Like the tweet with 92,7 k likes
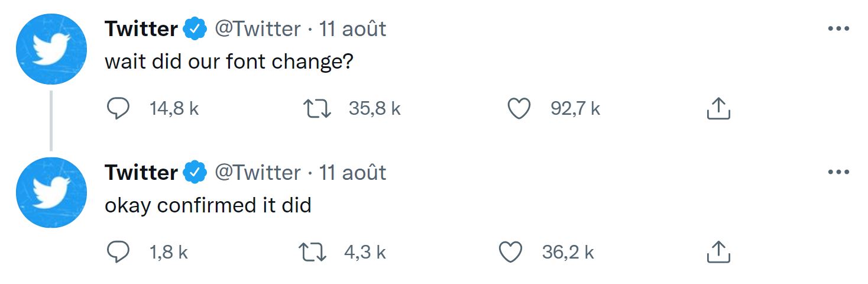Screen dimensions: 868x284 [519, 109]
